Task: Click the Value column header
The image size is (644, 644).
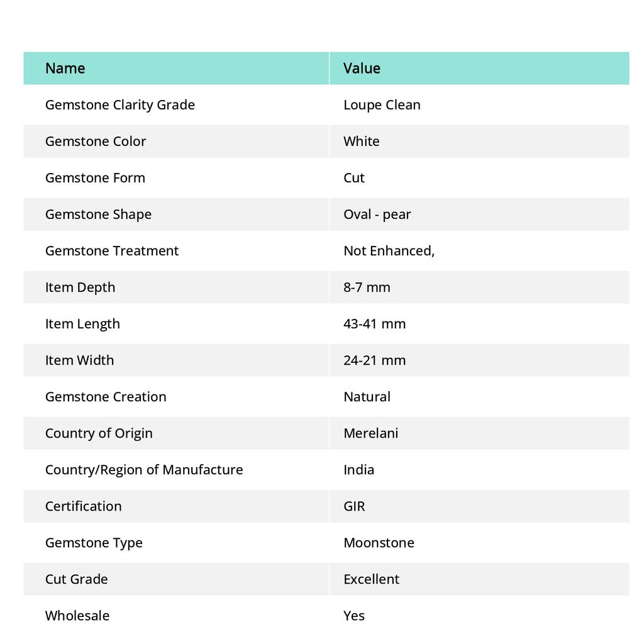Action: click(362, 68)
